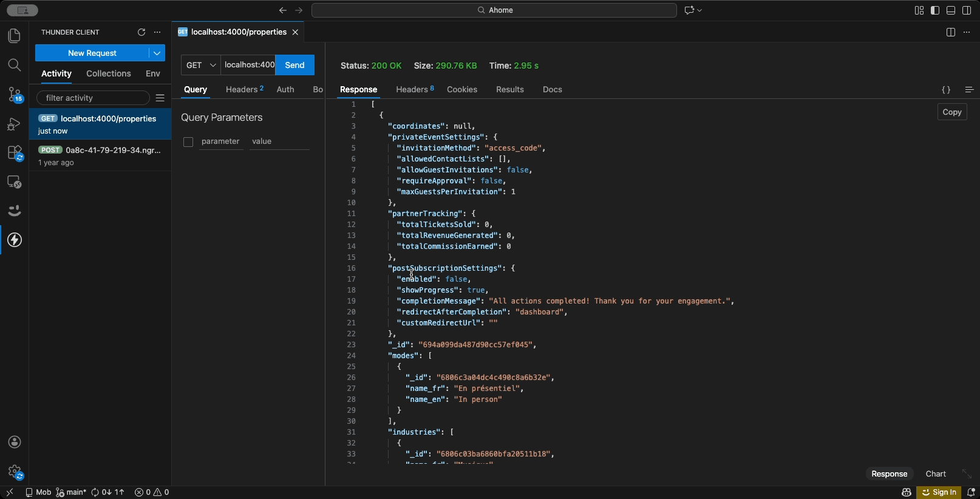Click the request URL field
Screen dimensions: 980x499
[248, 65]
